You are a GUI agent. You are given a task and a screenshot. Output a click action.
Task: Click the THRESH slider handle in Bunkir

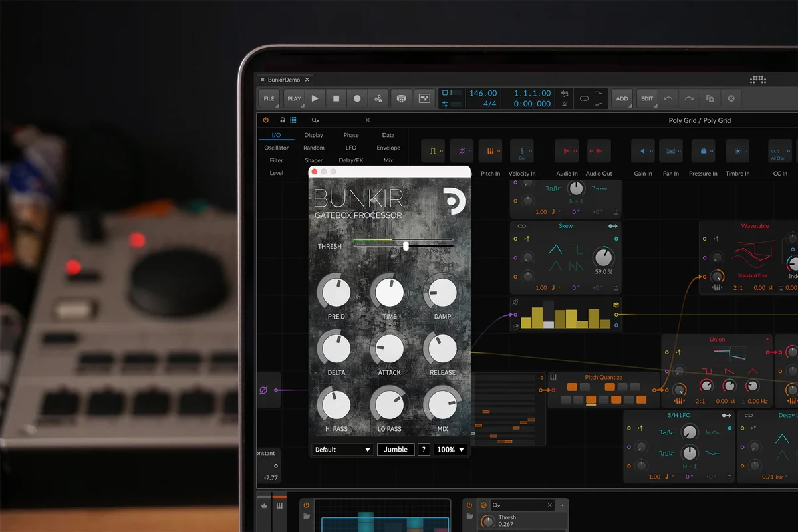pos(406,246)
